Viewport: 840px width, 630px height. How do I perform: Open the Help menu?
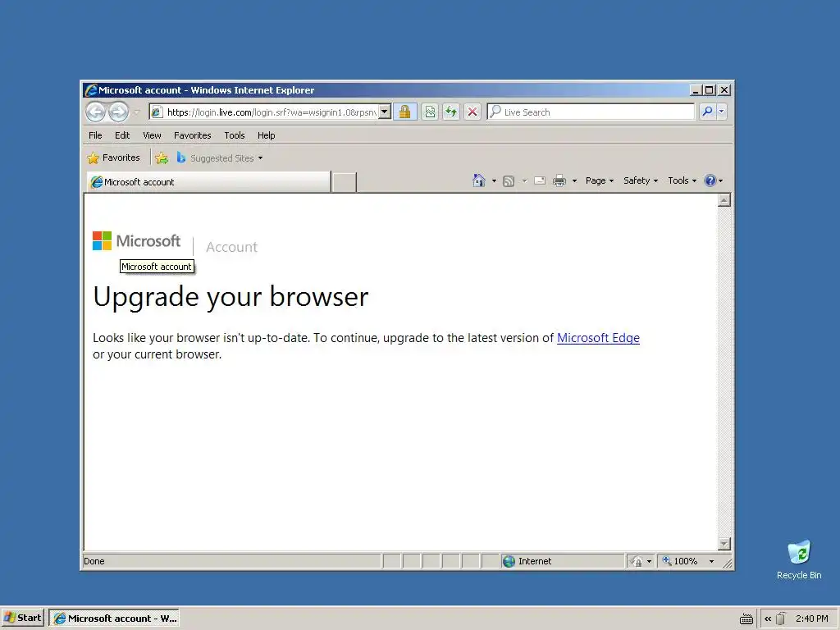[266, 135]
